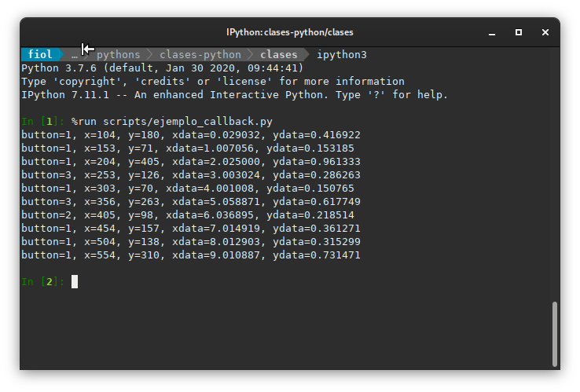Close the IPython terminal window

point(545,32)
